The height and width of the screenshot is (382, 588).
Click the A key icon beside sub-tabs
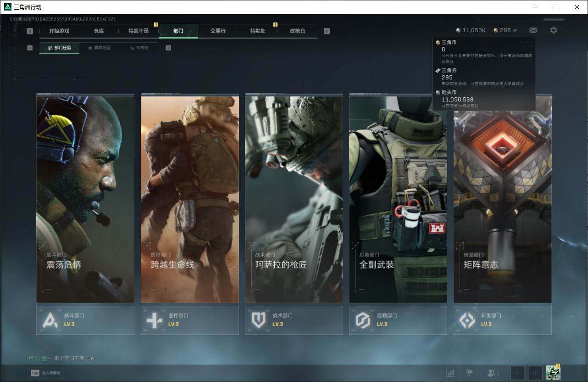click(30, 48)
